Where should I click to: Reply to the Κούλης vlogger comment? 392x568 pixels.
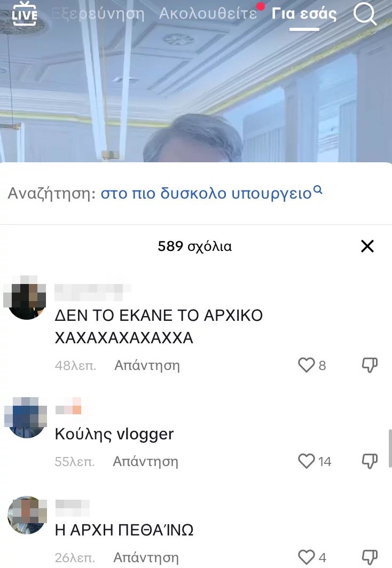[x=146, y=461]
